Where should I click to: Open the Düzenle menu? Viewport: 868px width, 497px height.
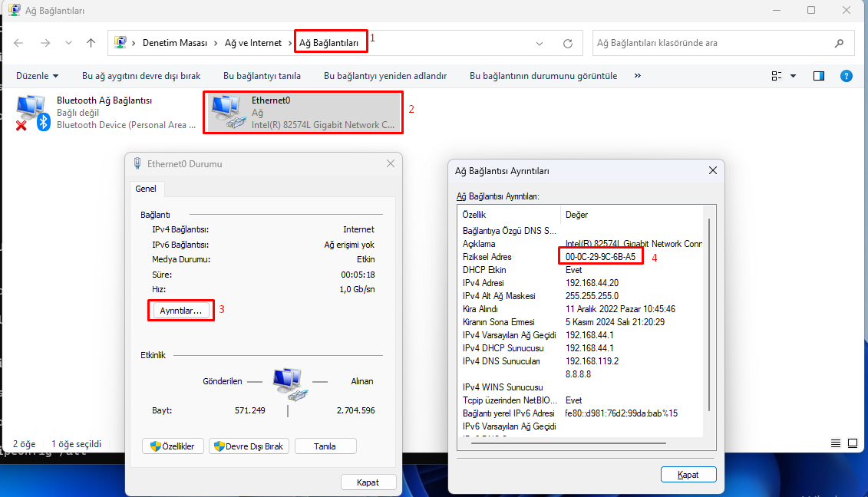37,76
